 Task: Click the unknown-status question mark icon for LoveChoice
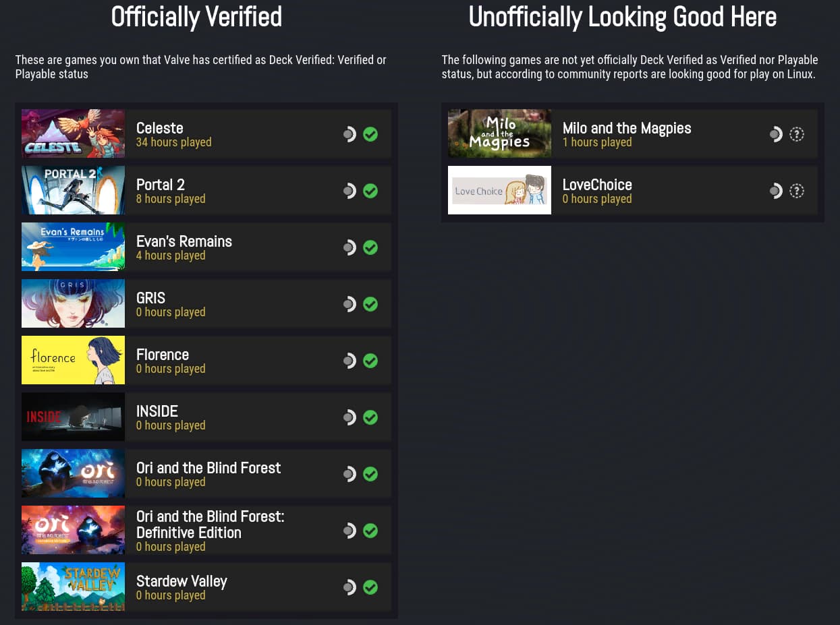click(797, 191)
